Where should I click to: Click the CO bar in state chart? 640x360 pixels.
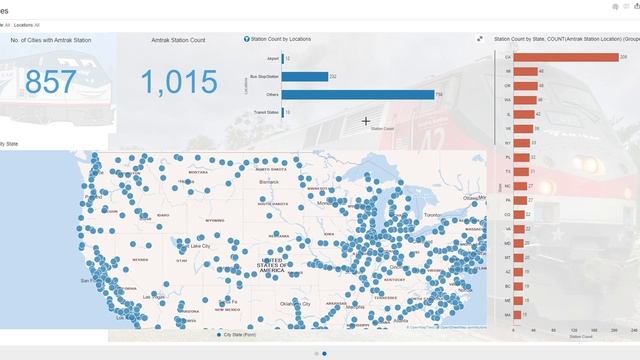coord(519,215)
